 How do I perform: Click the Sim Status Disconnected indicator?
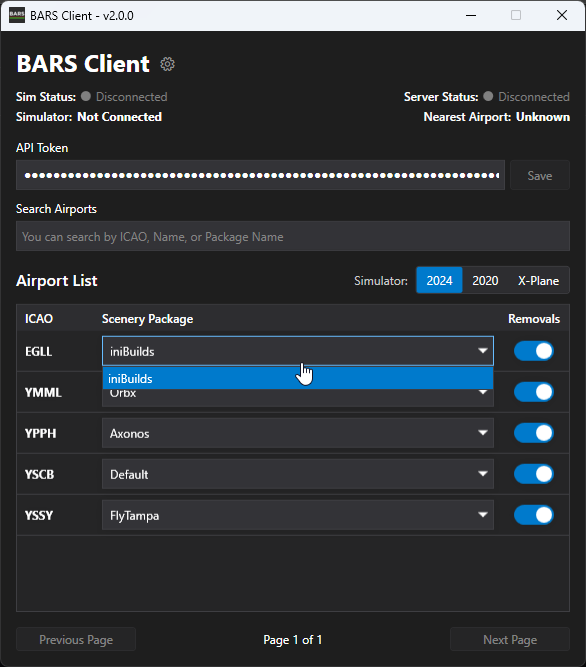pos(124,97)
